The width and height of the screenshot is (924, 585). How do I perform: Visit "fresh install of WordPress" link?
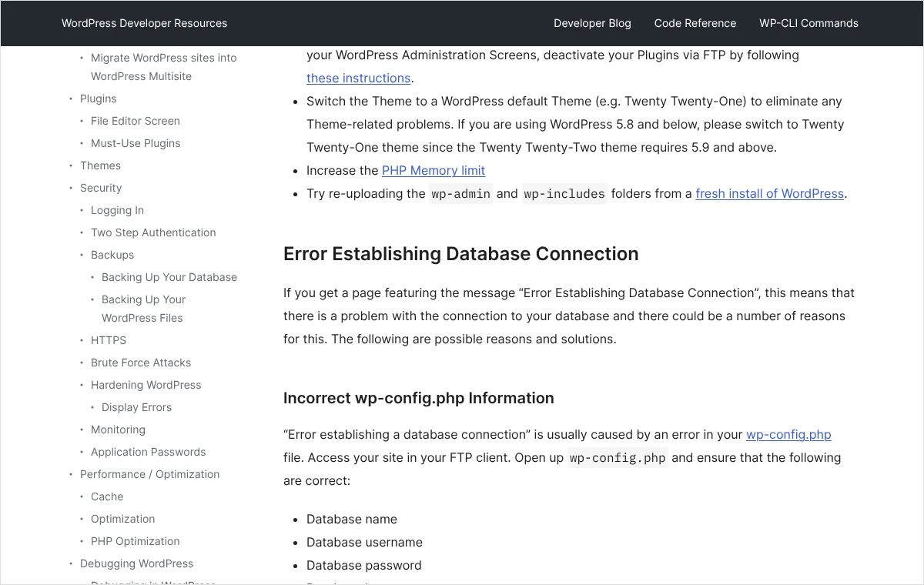tap(770, 193)
